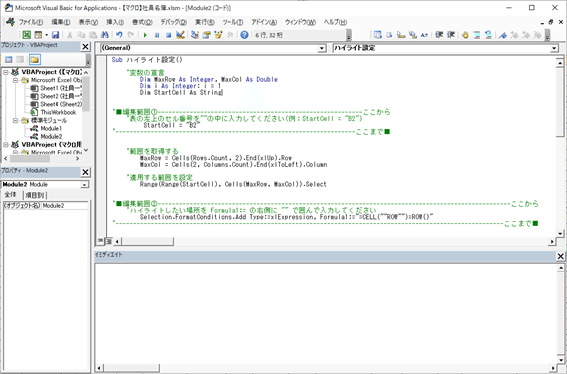This screenshot has width=567, height=374.
Task: Click the Copy icon in toolbar
Action: tap(81, 35)
